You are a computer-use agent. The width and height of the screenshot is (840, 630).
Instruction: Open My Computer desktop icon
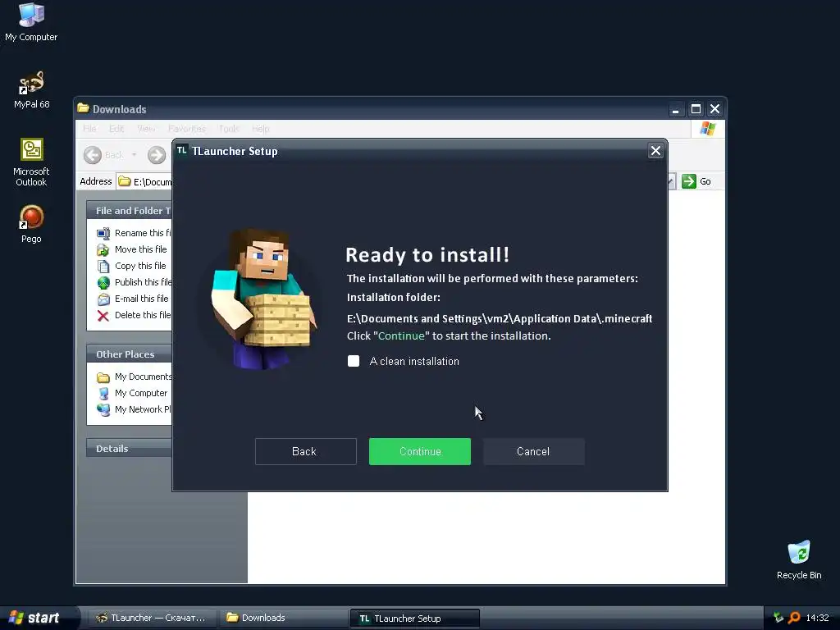point(31,22)
